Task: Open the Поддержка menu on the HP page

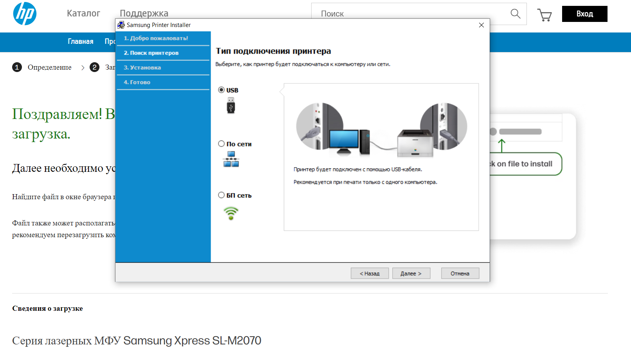Action: click(144, 13)
